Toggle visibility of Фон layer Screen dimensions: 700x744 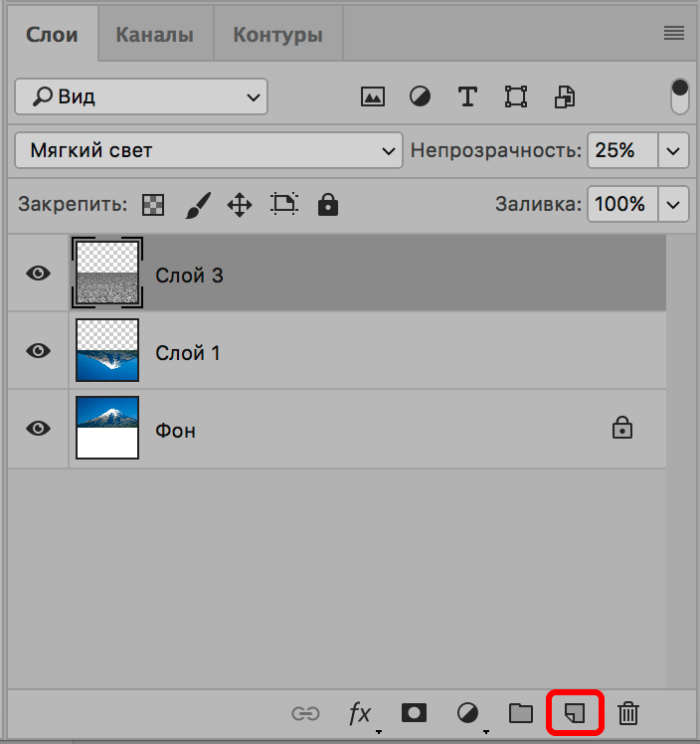click(x=39, y=428)
